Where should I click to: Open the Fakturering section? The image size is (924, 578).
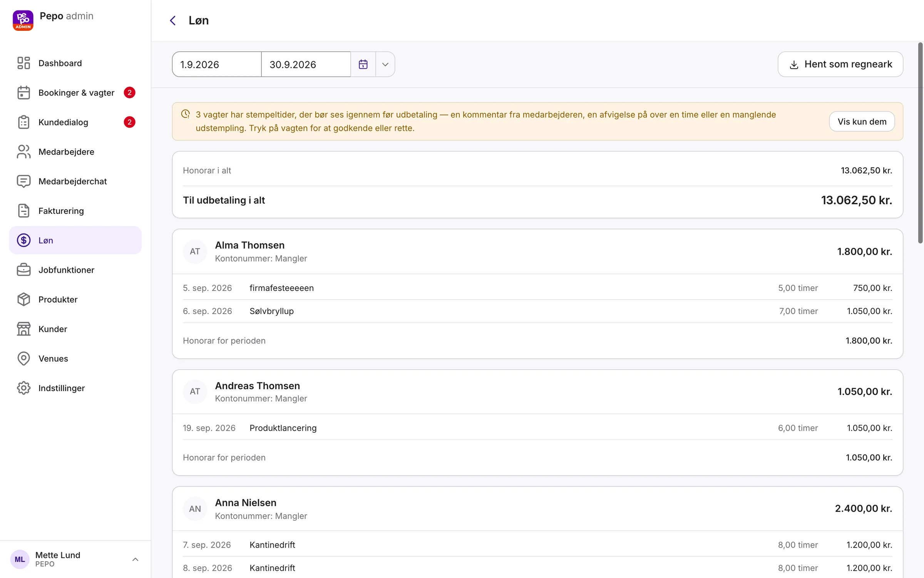click(75, 211)
